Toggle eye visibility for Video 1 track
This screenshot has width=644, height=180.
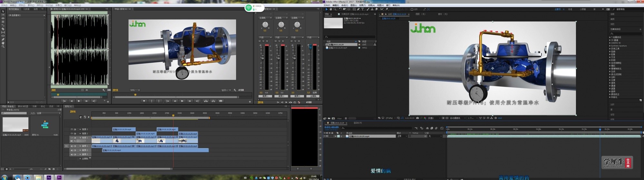(x=72, y=137)
